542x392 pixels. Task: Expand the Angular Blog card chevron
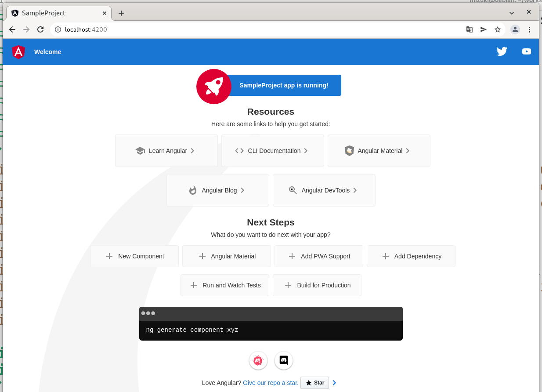point(242,190)
